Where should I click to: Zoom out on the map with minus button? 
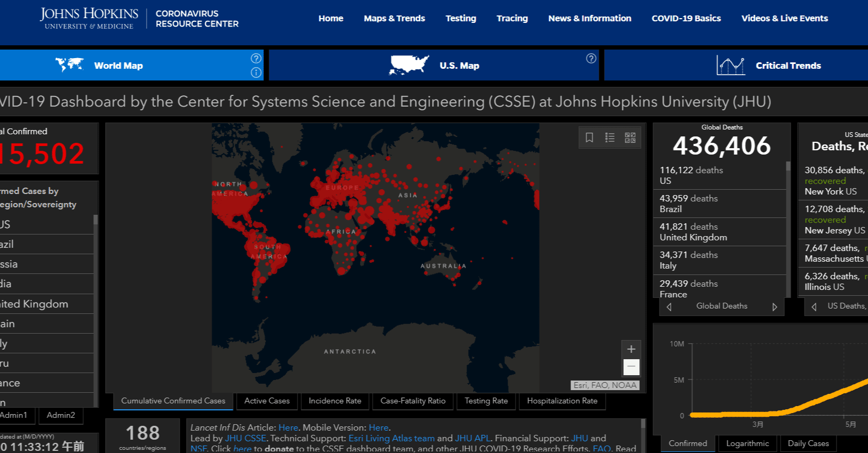(x=631, y=367)
